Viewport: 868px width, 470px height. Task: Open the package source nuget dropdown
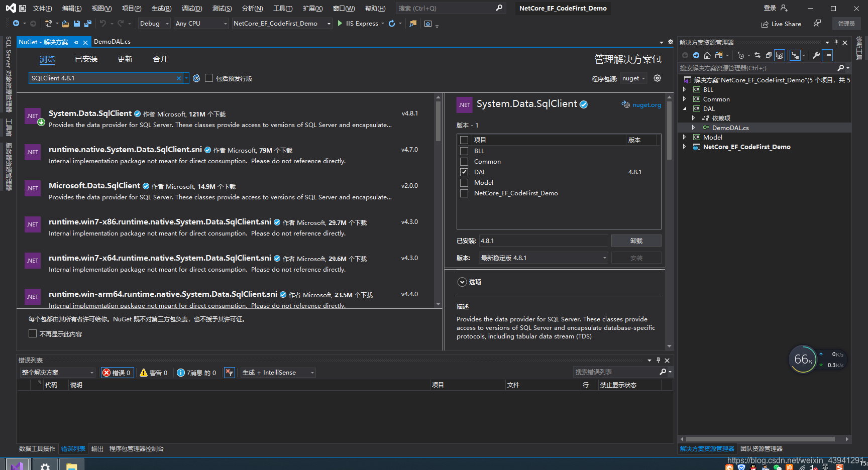click(634, 78)
